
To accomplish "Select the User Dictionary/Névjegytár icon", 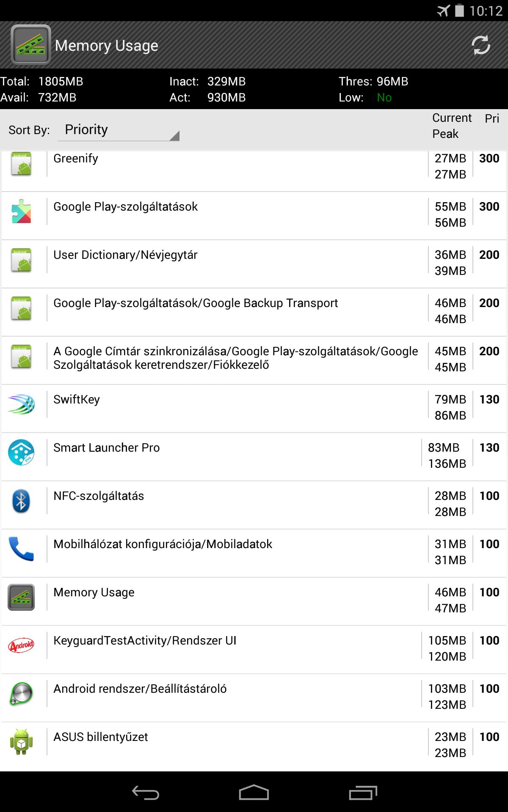I will click(x=21, y=260).
